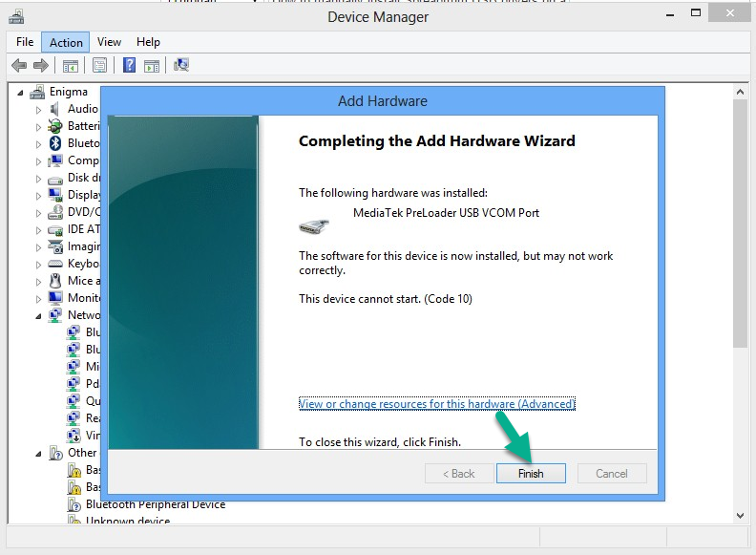Viewport: 756px width, 555px height.
Task: Open View or change resources link
Action: 437,403
